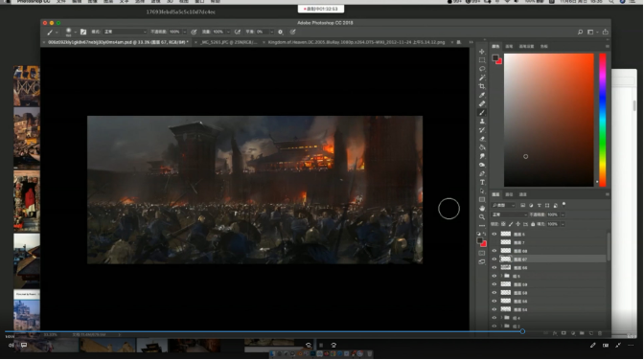Toggle type layer filter icon
Viewport: 644px width, 360px height.
pyautogui.click(x=539, y=205)
